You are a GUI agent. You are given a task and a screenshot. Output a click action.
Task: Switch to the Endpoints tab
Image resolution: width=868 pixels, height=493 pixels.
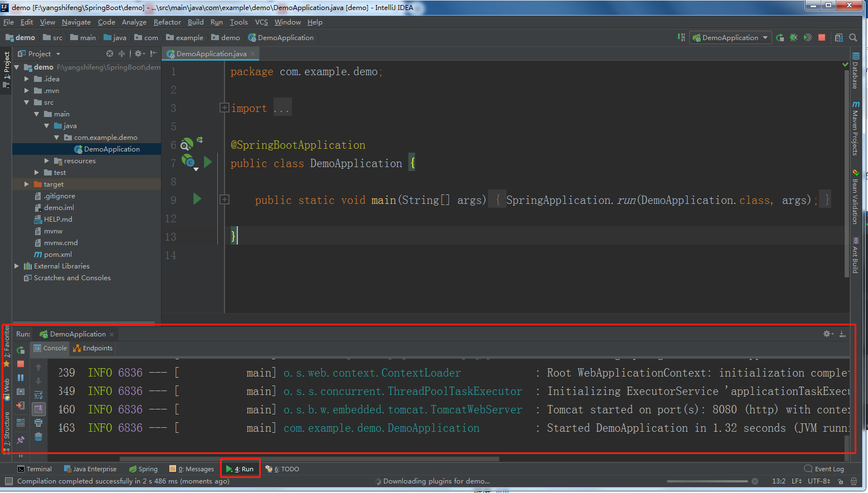point(92,348)
